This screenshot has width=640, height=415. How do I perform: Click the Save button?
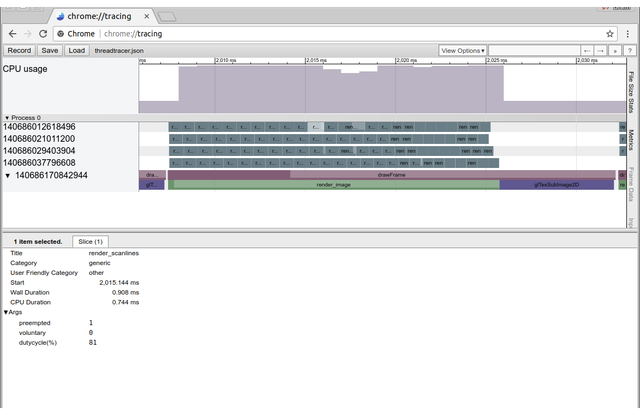tap(50, 51)
